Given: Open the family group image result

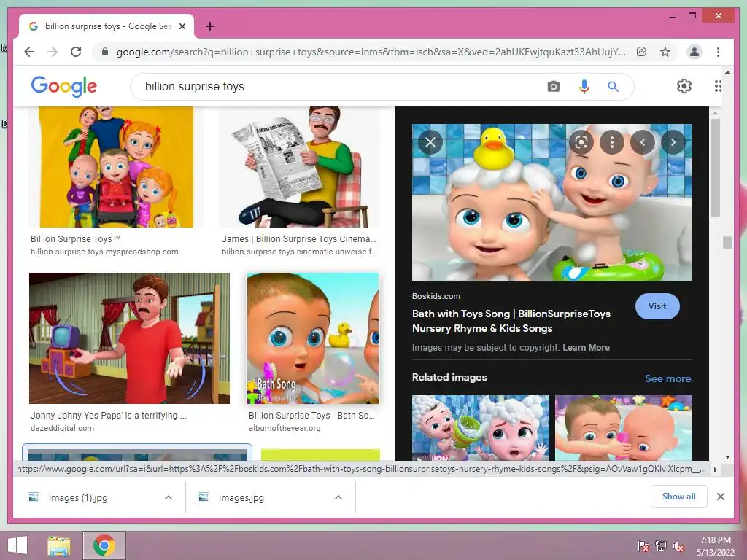Looking at the screenshot, I should coord(116,167).
